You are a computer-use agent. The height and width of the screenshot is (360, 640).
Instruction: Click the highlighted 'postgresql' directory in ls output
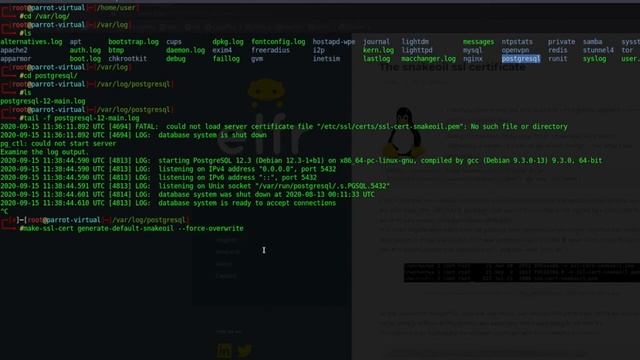point(521,59)
